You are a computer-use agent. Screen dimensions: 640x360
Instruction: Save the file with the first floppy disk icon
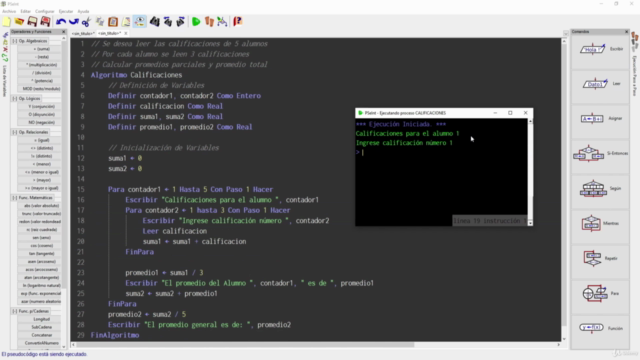pyautogui.click(x=32, y=22)
